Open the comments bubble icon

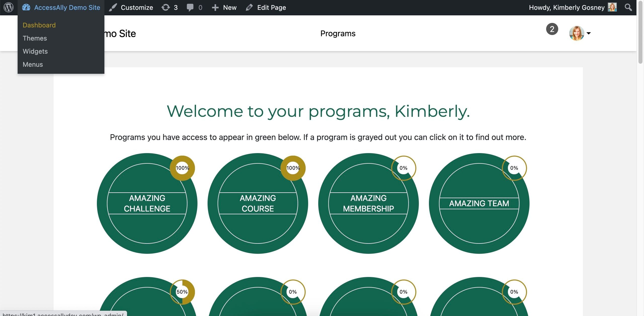190,7
